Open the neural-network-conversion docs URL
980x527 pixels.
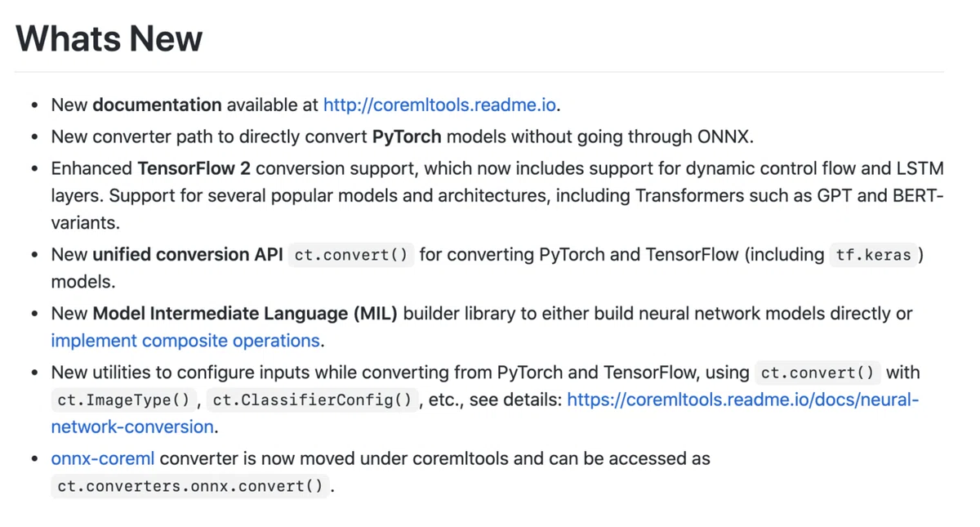485,413
